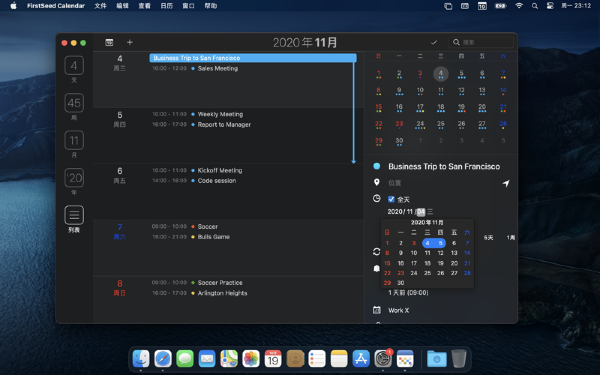The height and width of the screenshot is (375, 600).
Task: Toggle the 全天 all-day checkbox
Action: (391, 199)
